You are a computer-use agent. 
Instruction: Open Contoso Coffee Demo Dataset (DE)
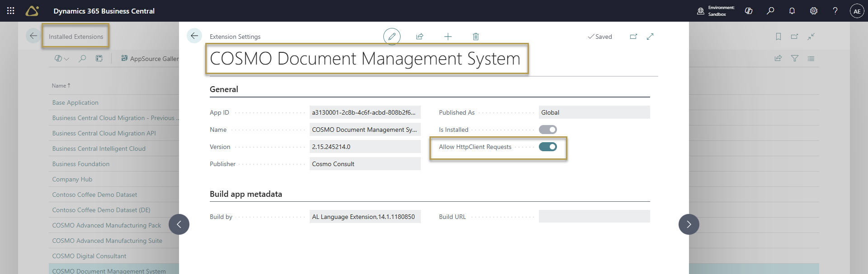pos(101,210)
